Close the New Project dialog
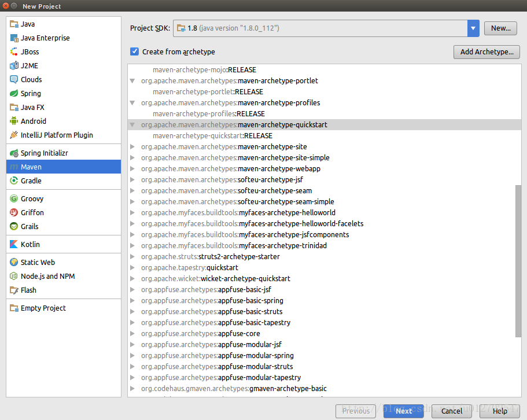 pyautogui.click(x=6, y=6)
